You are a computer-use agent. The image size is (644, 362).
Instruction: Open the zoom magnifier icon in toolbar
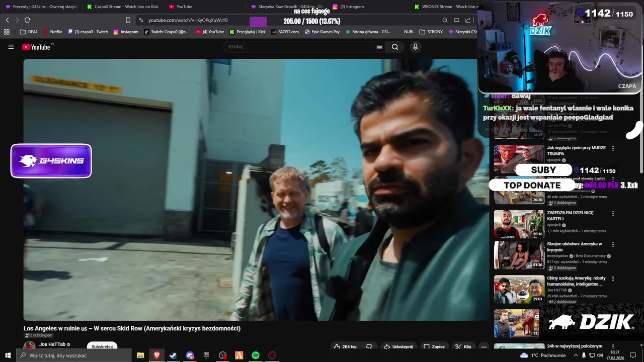tap(445, 20)
